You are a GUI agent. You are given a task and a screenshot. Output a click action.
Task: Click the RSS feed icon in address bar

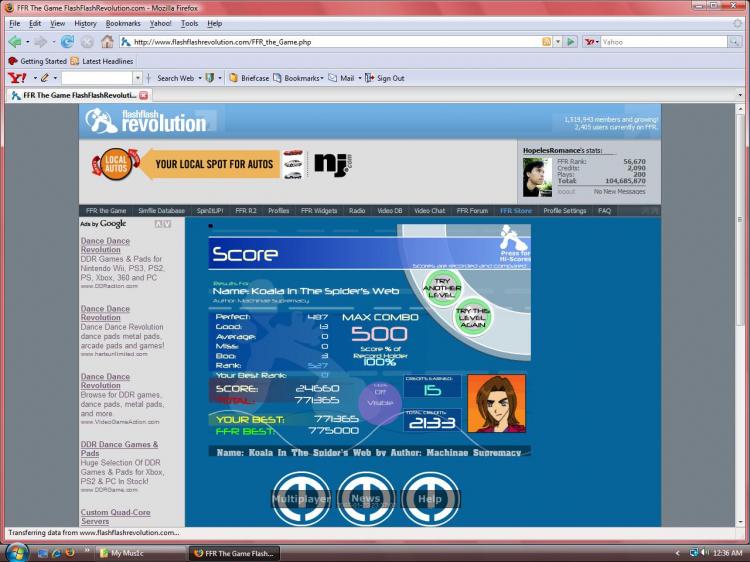pyautogui.click(x=546, y=42)
